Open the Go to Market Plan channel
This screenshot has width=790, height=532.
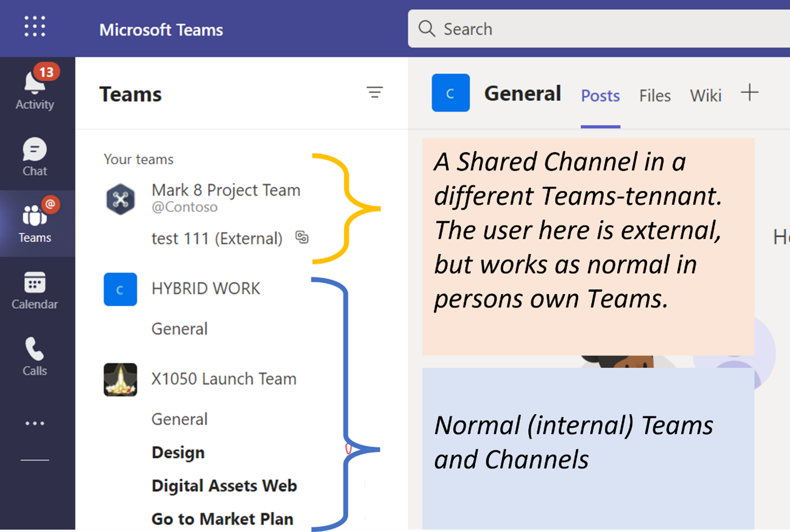(222, 519)
